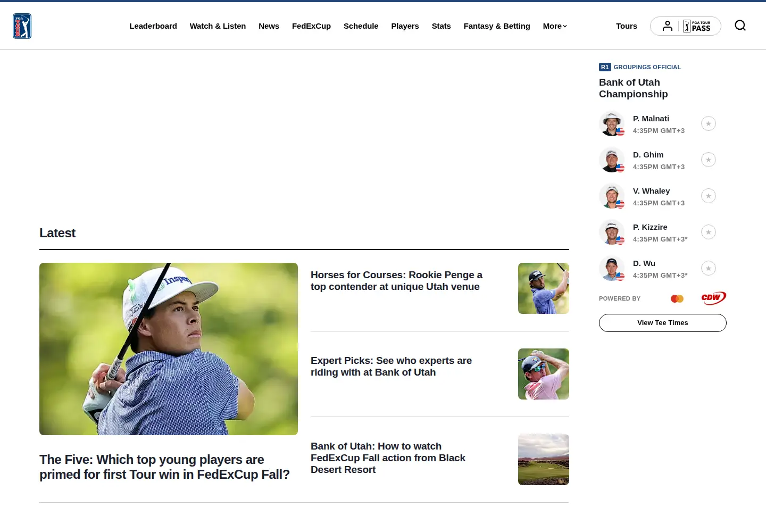Click the View Tee Times button
This screenshot has height=532, width=766.
pyautogui.click(x=663, y=323)
